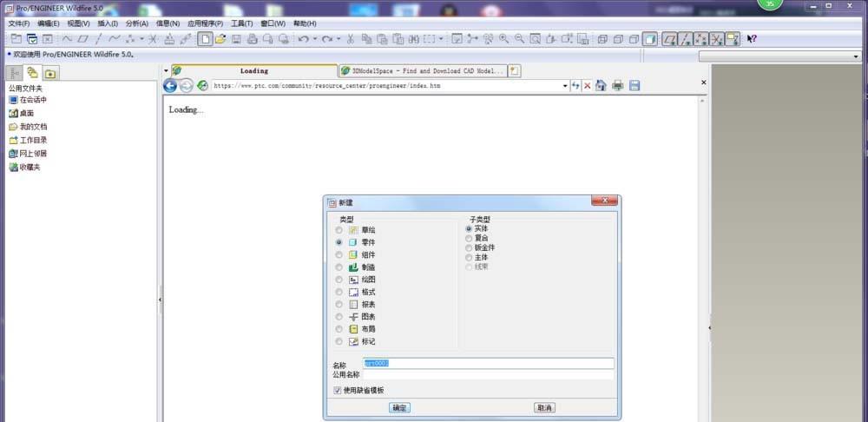
Task: Toggle datum axes display icon
Action: [686, 39]
